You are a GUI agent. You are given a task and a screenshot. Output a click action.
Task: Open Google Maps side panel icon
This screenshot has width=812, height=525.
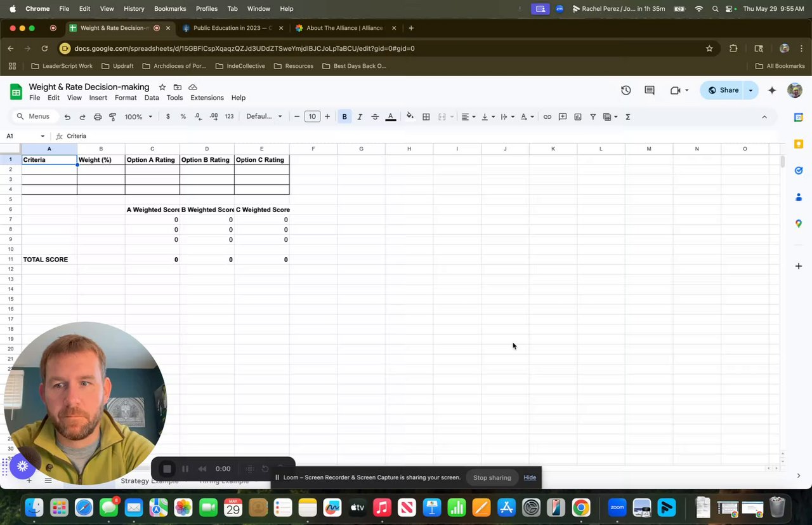click(799, 223)
